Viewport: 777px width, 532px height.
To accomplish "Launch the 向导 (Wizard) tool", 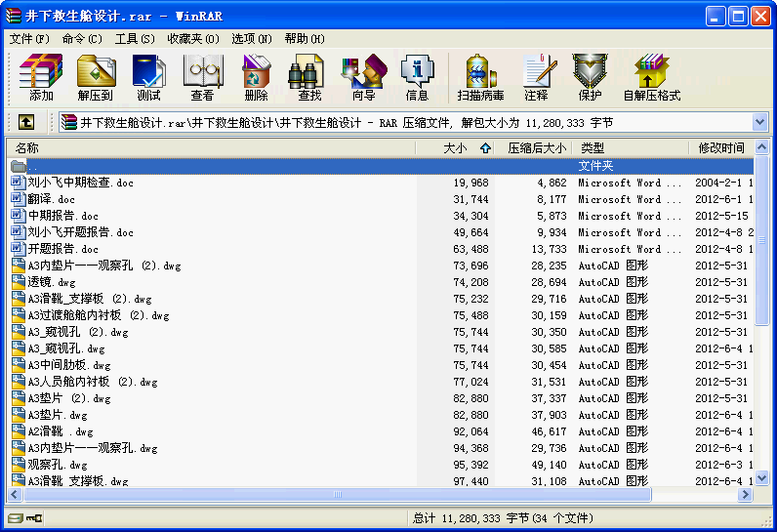I will coord(363,78).
